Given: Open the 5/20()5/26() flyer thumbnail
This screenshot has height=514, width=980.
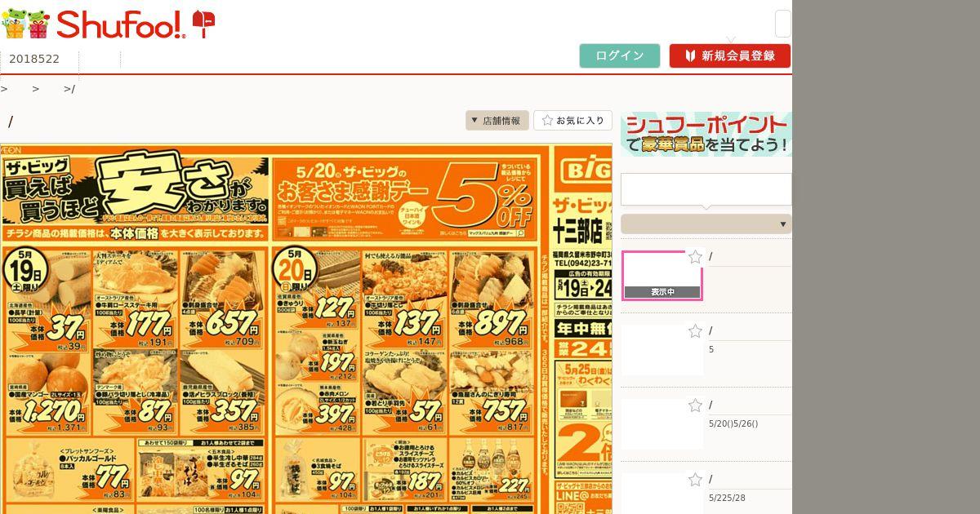Looking at the screenshot, I should click(662, 424).
